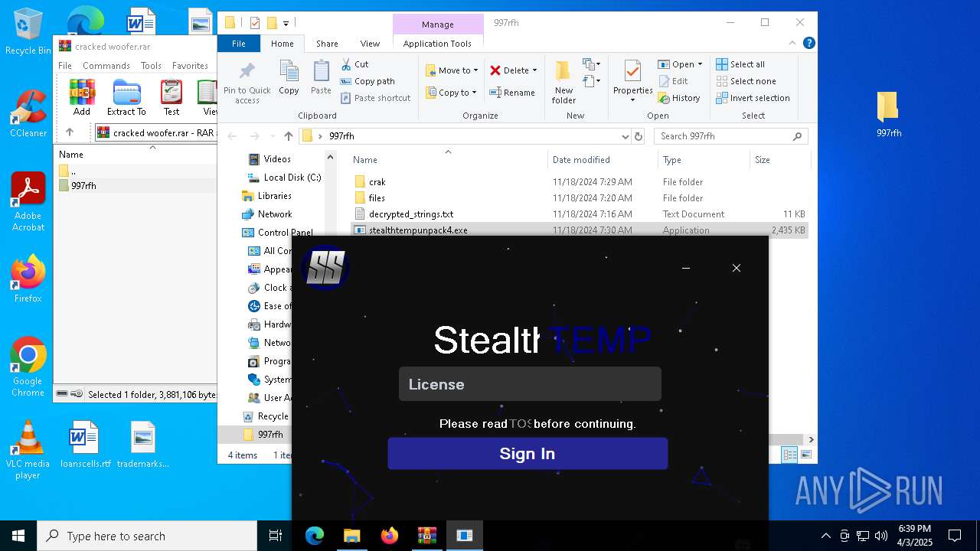Click the StealthTEMP SS logo
Screen dimensions: 980x551
[325, 269]
